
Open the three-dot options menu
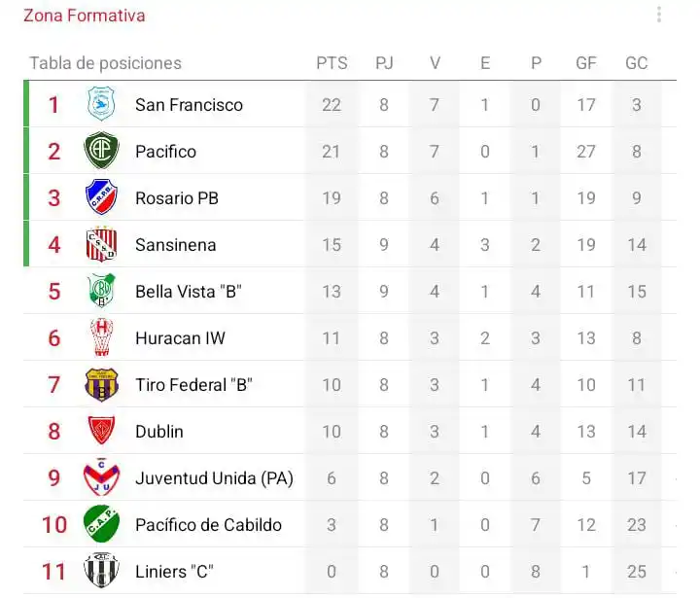(659, 15)
